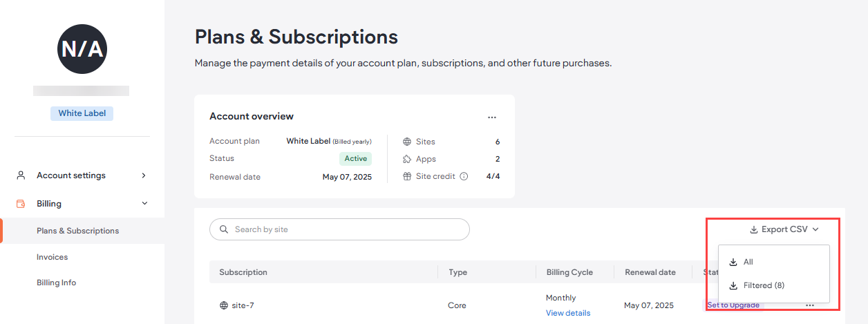Go to Billing Info
868x324 pixels.
pos(57,283)
